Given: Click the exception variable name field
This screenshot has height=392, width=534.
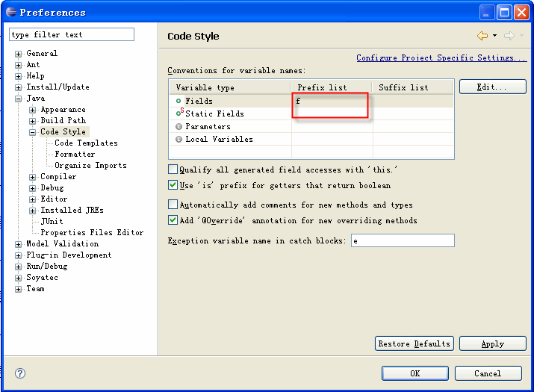Looking at the screenshot, I should click(x=403, y=240).
